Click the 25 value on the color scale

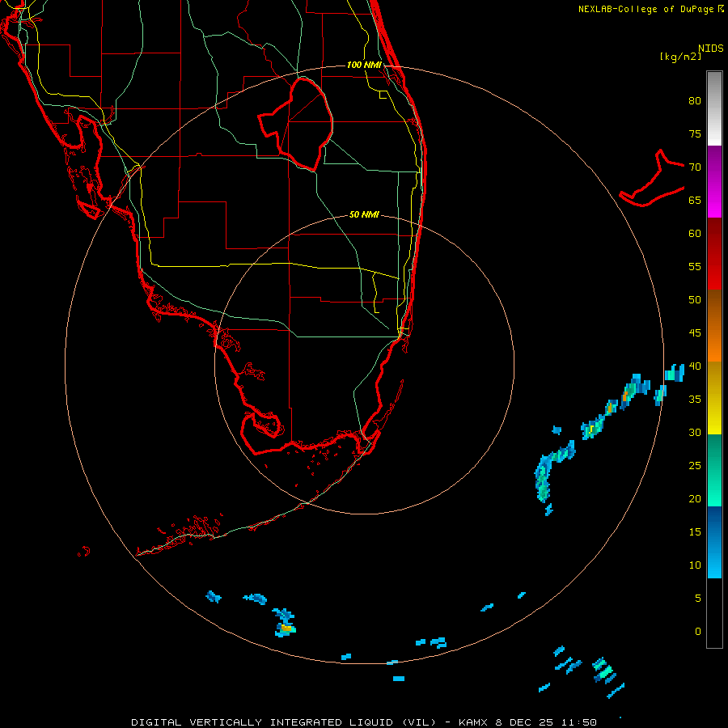point(695,466)
